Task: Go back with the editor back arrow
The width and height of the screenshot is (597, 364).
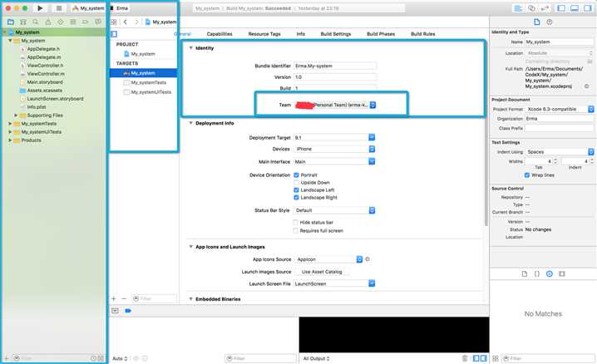Action: pyautogui.click(x=126, y=22)
